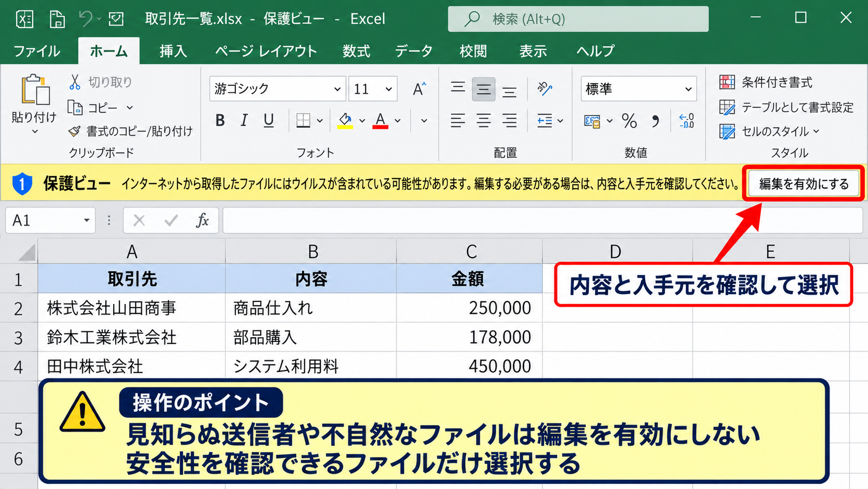Expand the borders dropdown arrow
This screenshot has height=489, width=868.
(x=320, y=121)
